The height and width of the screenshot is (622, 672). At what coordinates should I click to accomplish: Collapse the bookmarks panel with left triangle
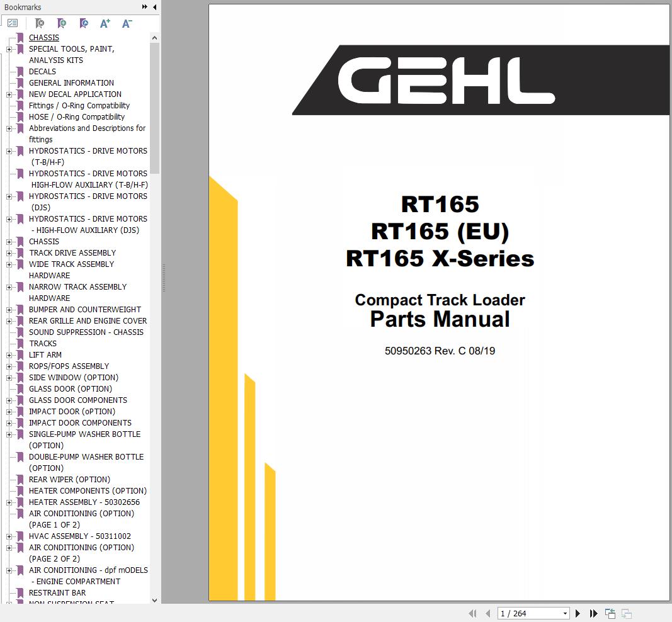(155, 7)
